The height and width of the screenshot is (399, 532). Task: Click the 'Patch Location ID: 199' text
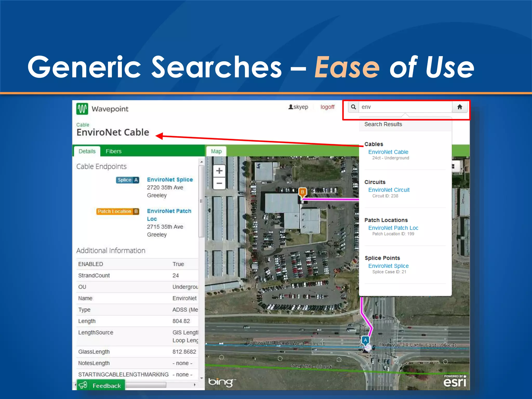(393, 234)
